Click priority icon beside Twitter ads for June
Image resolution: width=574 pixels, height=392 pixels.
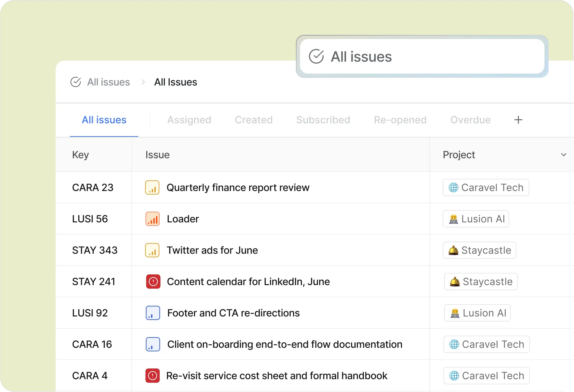(x=152, y=250)
